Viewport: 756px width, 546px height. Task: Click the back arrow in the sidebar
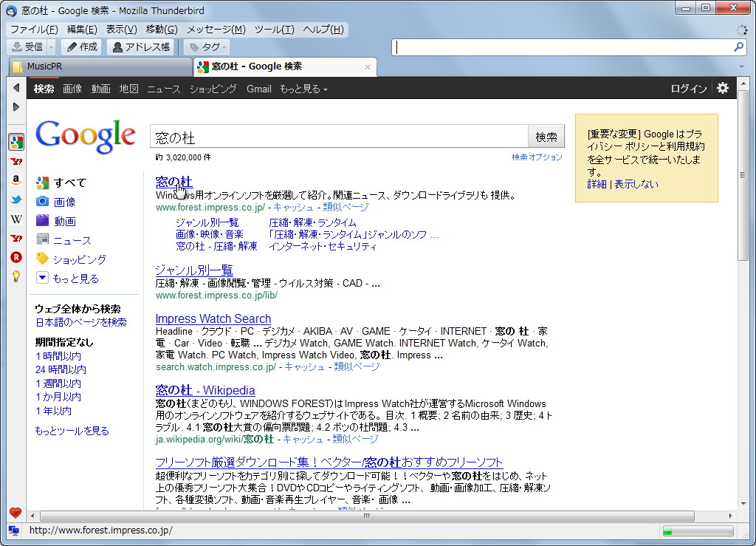coord(16,88)
